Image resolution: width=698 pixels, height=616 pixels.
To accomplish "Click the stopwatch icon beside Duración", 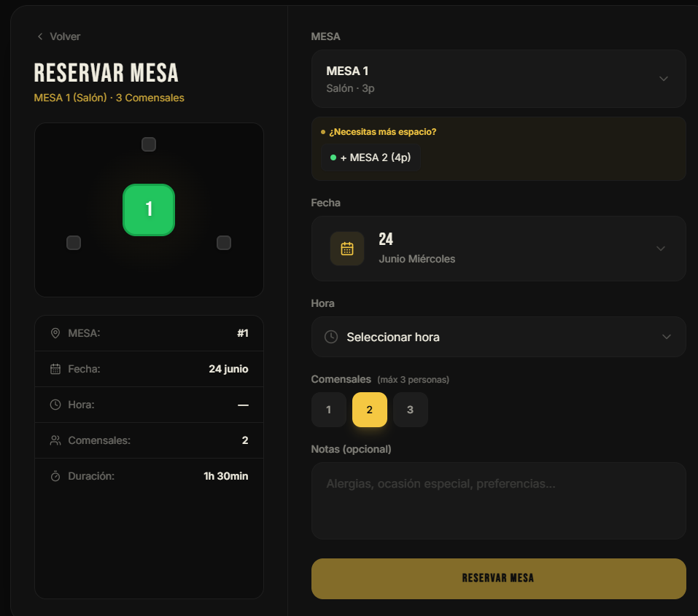I will (55, 476).
